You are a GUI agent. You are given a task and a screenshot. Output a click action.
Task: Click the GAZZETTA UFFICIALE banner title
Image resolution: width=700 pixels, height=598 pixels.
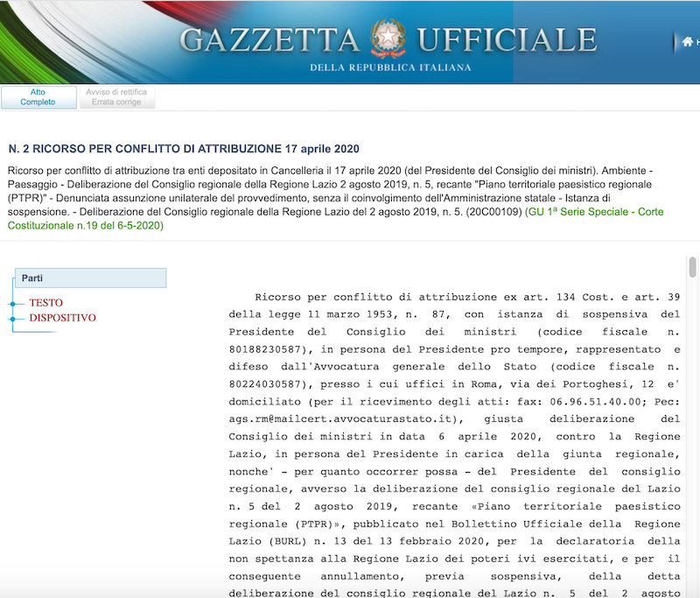pos(388,39)
